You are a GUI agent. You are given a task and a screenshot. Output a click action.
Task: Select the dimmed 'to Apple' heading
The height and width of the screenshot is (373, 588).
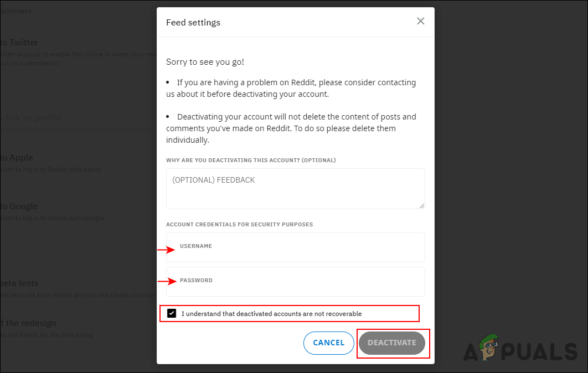[17, 158]
